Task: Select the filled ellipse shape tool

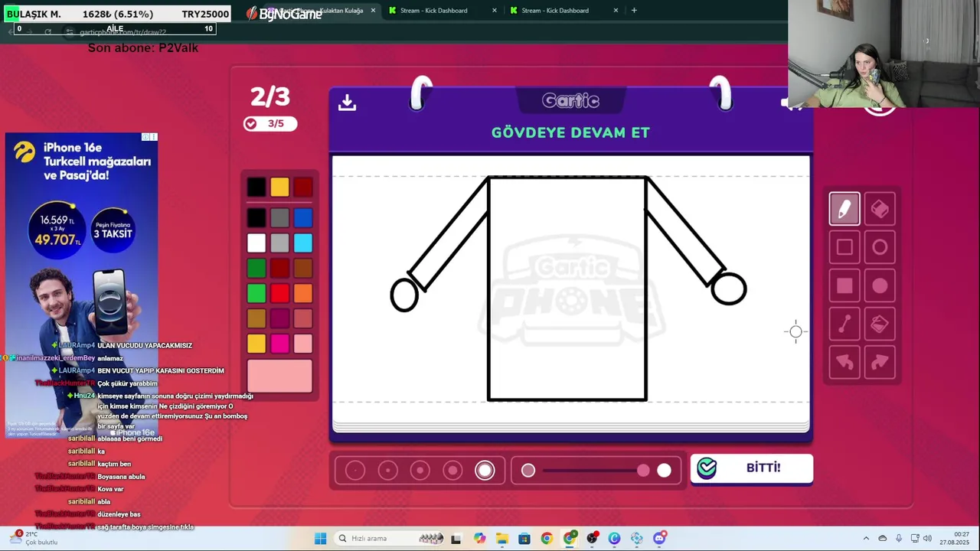Action: click(880, 285)
